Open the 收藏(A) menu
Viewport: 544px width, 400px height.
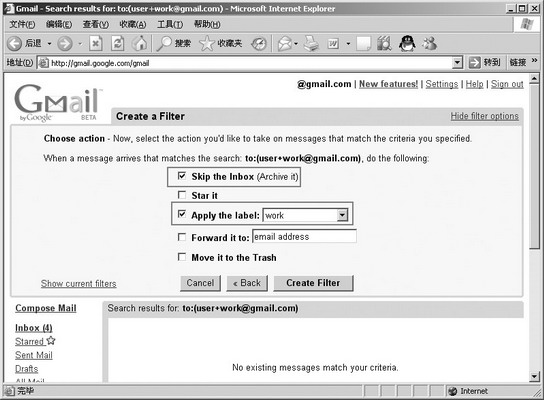[x=133, y=24]
